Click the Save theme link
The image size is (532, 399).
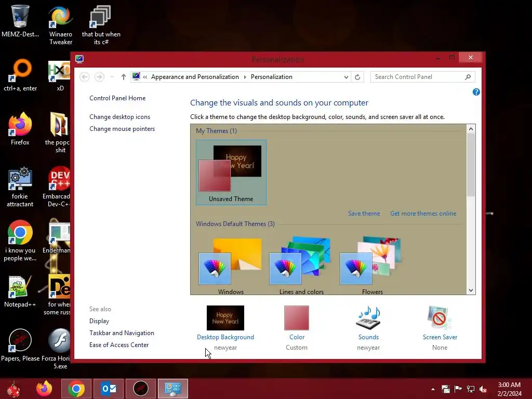[364, 214]
